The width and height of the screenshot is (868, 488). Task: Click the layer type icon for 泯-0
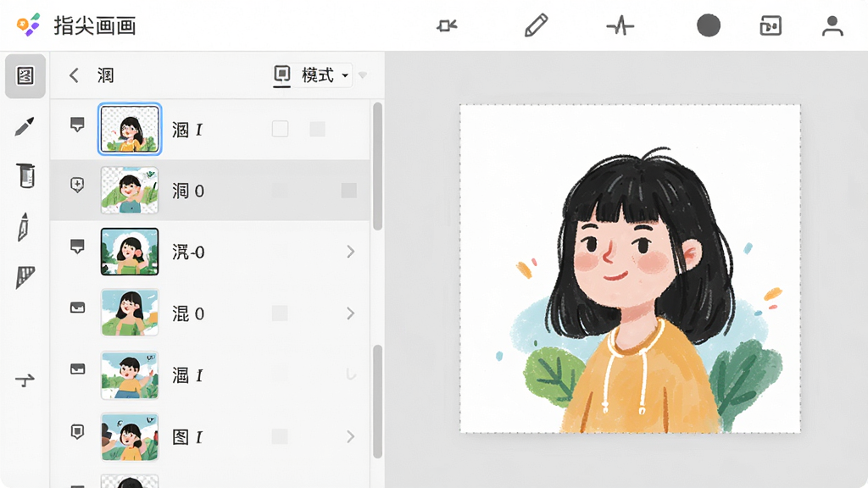(77, 247)
